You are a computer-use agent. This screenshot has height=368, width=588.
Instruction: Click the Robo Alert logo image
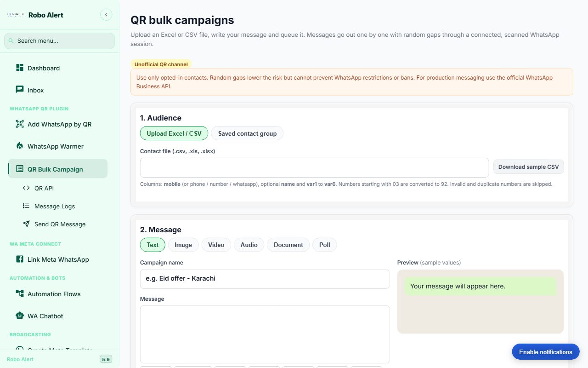pos(16,15)
